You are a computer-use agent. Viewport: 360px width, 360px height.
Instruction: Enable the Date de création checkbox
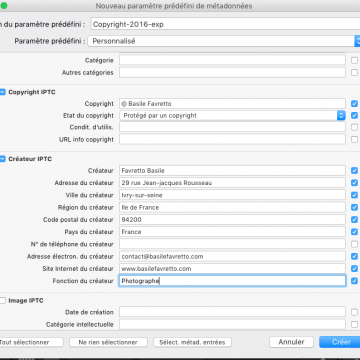tap(354, 312)
